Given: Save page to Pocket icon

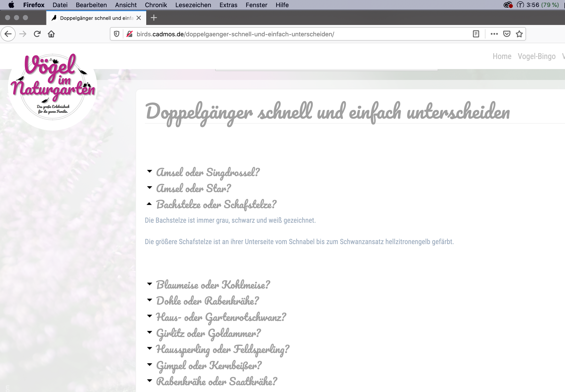Looking at the screenshot, I should (507, 34).
